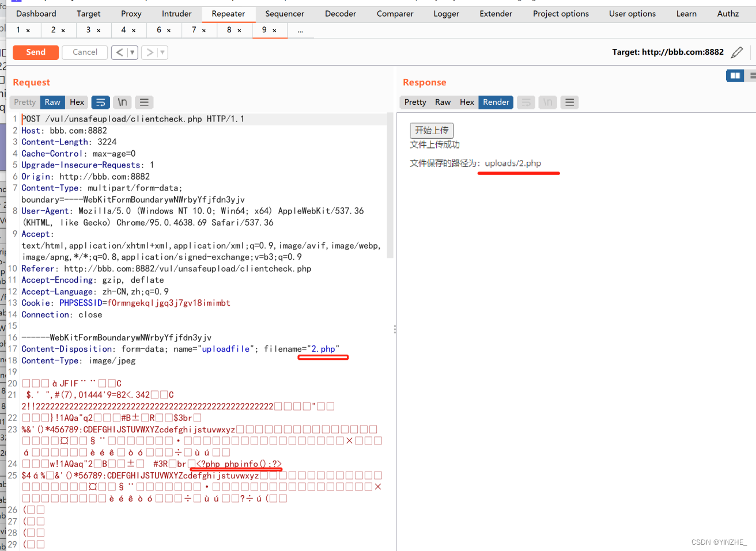Click the uploads/2.php path text
Screen dimensions: 756x551
[x=513, y=164]
